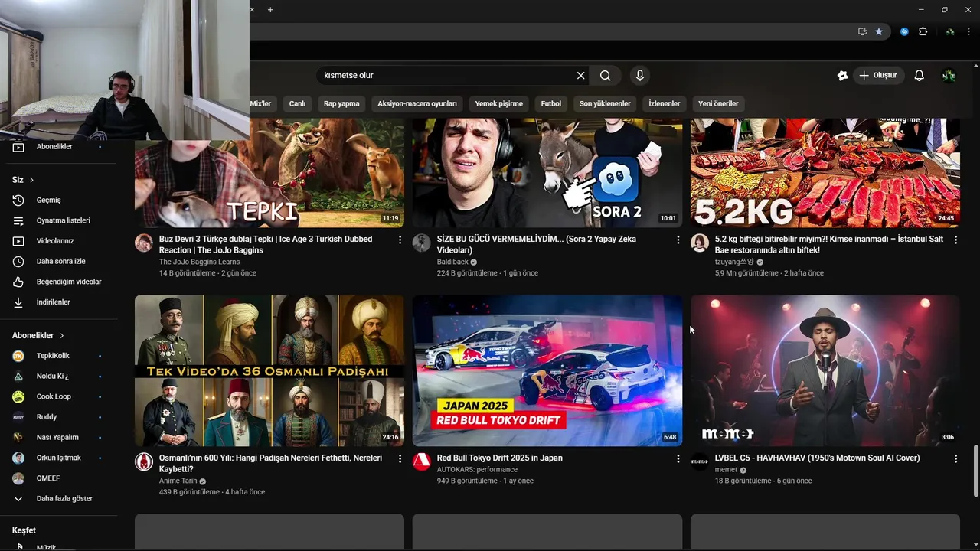
Task: Click the Anime Tarih channel avatar
Action: tap(144, 461)
